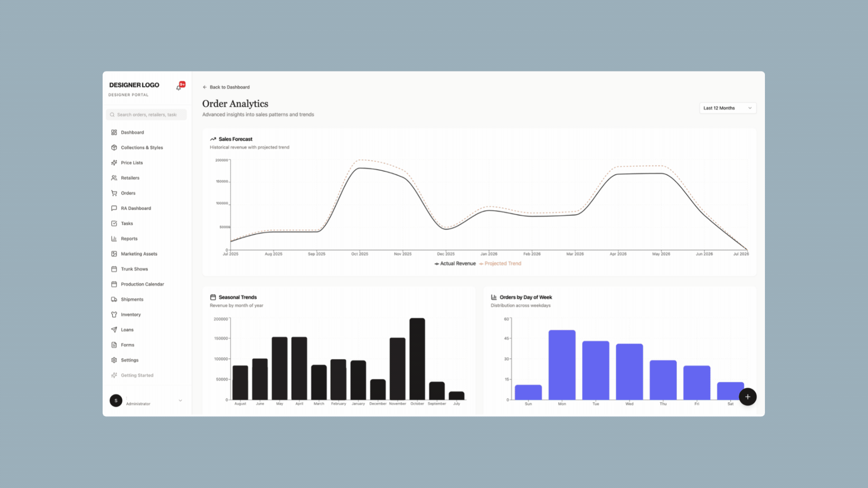868x488 pixels.
Task: Click the Forms document icon
Action: tap(114, 345)
